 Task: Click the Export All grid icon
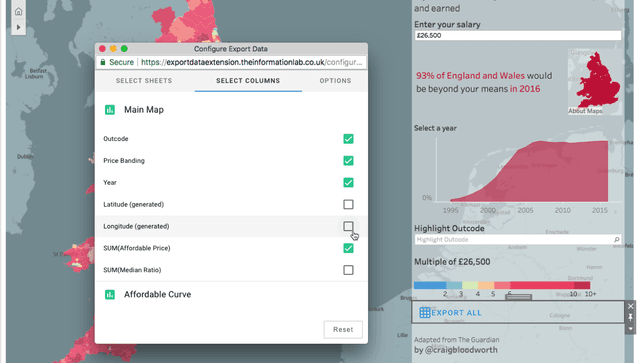424,313
